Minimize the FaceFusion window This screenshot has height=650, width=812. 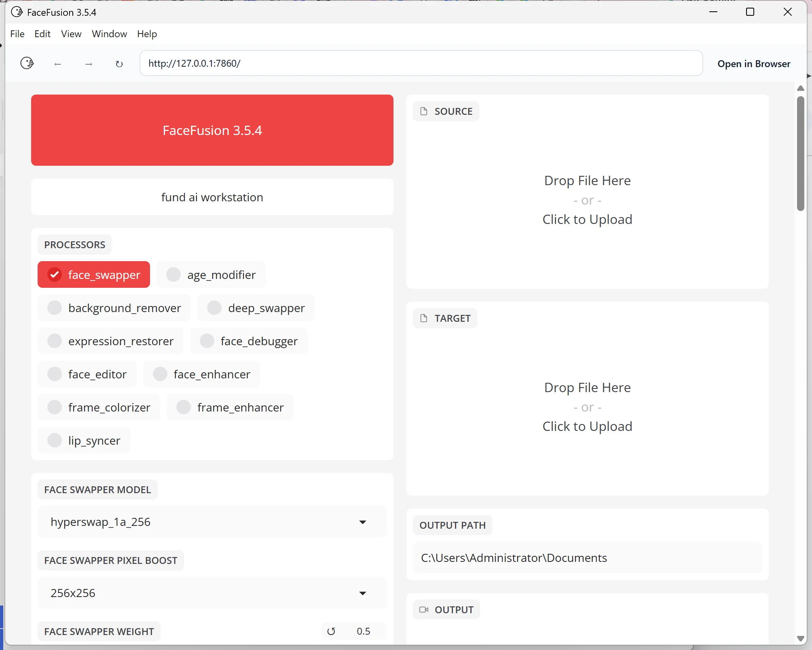pos(713,12)
